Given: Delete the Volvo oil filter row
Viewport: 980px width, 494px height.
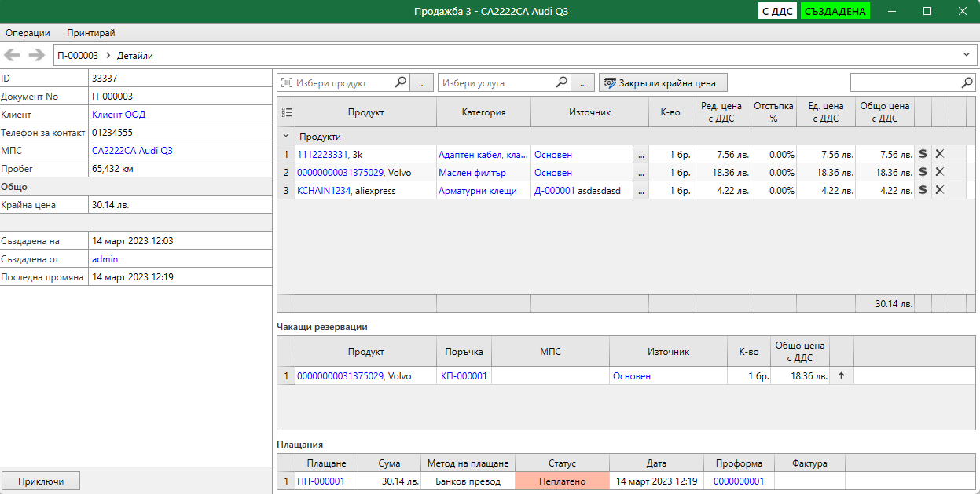Looking at the screenshot, I should [x=940, y=172].
